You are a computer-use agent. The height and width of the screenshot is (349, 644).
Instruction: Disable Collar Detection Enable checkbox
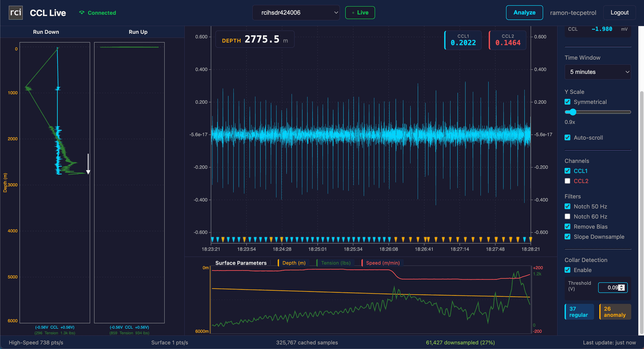568,270
